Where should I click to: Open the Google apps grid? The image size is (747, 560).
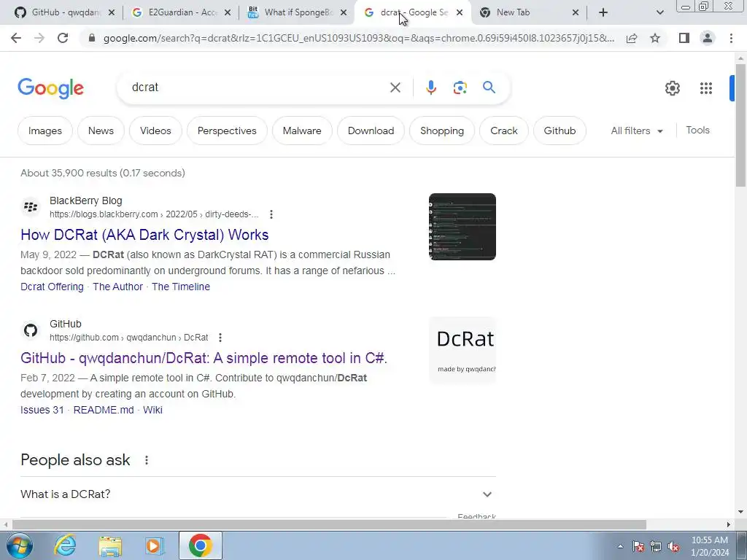coord(706,88)
